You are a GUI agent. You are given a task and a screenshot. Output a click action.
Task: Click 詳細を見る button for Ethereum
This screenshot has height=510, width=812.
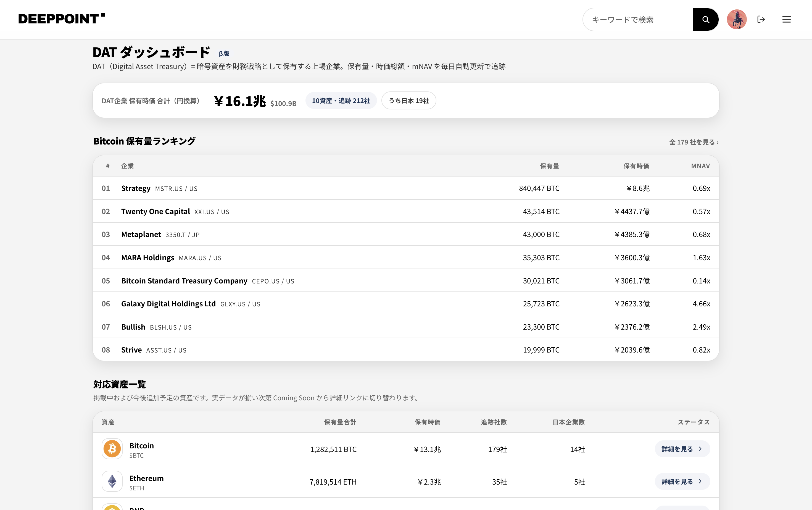682,482
